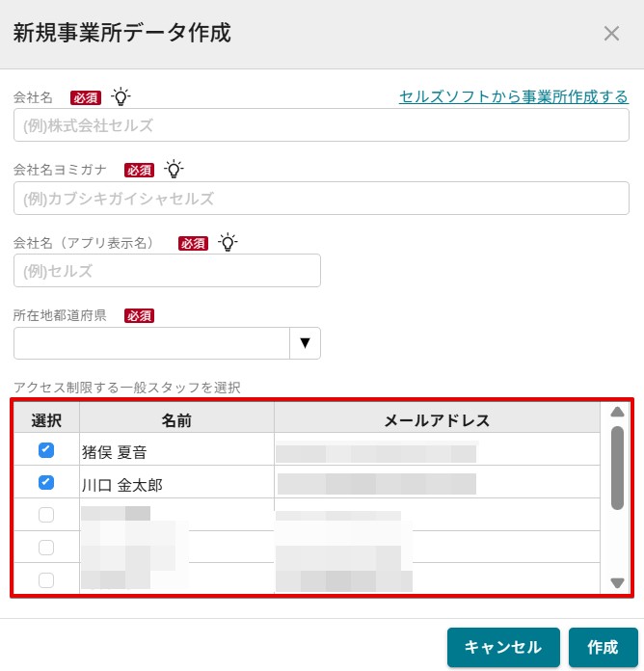The width and height of the screenshot is (644, 671).
Task: Click the 作成 button
Action: (x=603, y=647)
